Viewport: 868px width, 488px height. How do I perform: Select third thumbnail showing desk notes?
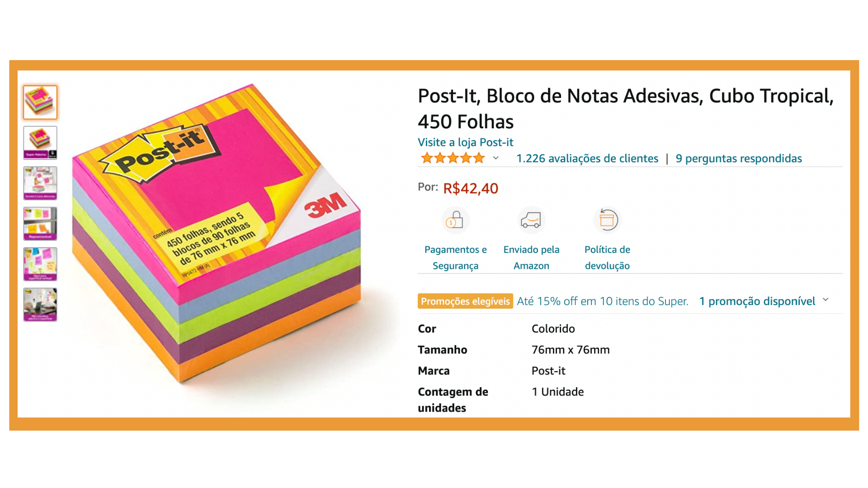(40, 183)
